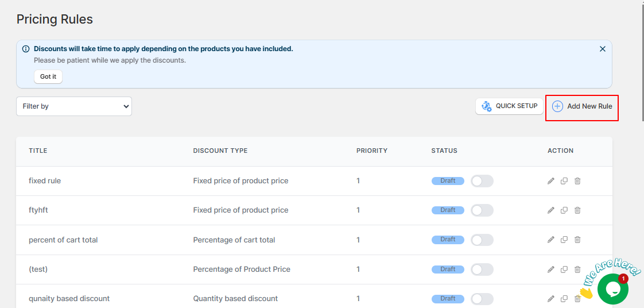Edit the 'fixed rule' pricing rule
This screenshot has width=644, height=308.
click(551, 181)
